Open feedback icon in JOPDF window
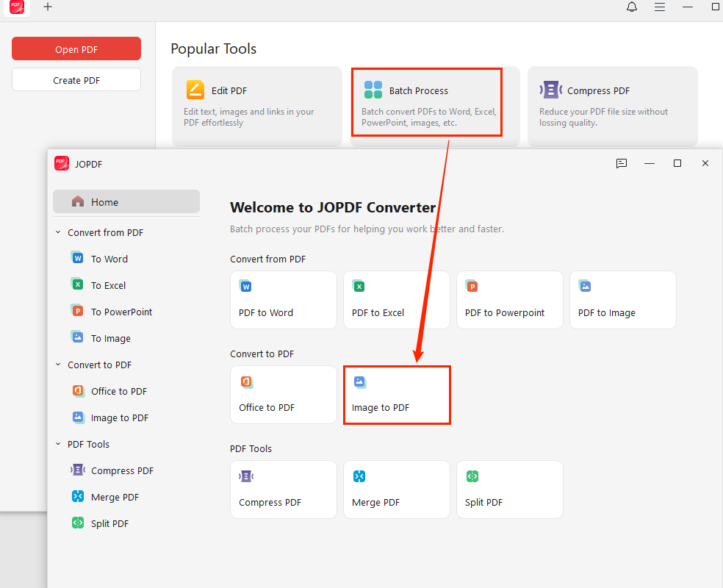 [622, 163]
